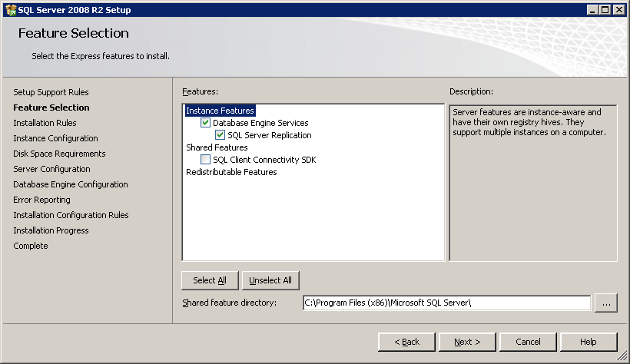Click the Database Engine Services label

point(260,123)
